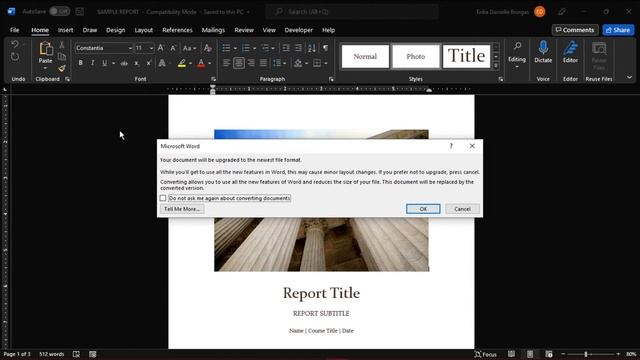Open the File menu

coord(15,30)
